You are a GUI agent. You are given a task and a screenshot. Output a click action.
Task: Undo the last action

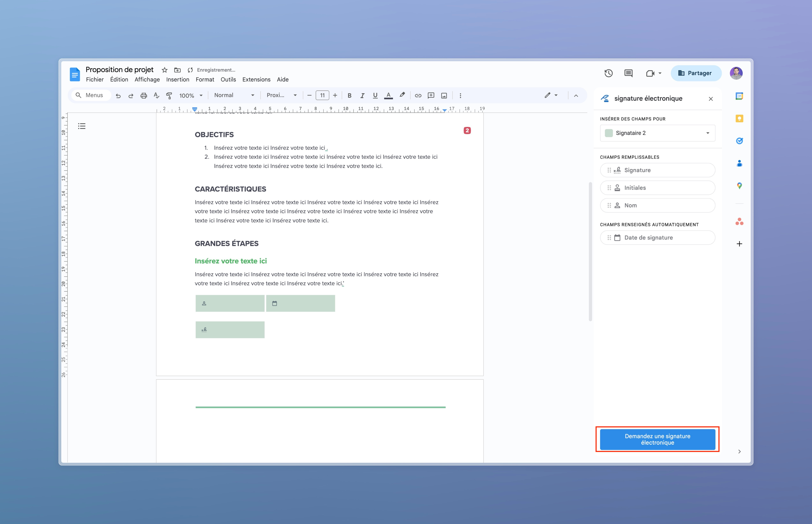pos(118,96)
